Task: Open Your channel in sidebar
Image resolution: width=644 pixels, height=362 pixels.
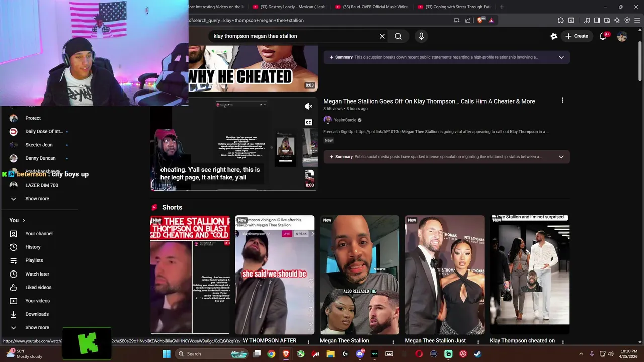Action: tap(39, 234)
